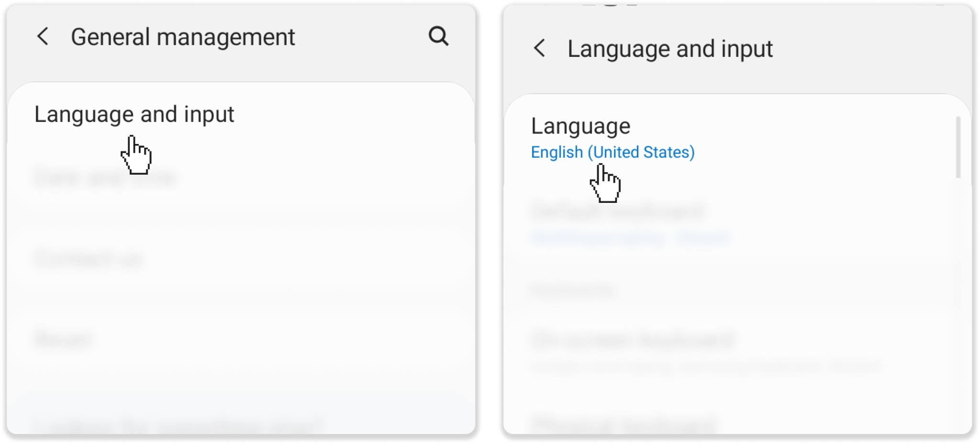This screenshot has width=980, height=444.
Task: Click the Language and input page title
Action: 670,49
